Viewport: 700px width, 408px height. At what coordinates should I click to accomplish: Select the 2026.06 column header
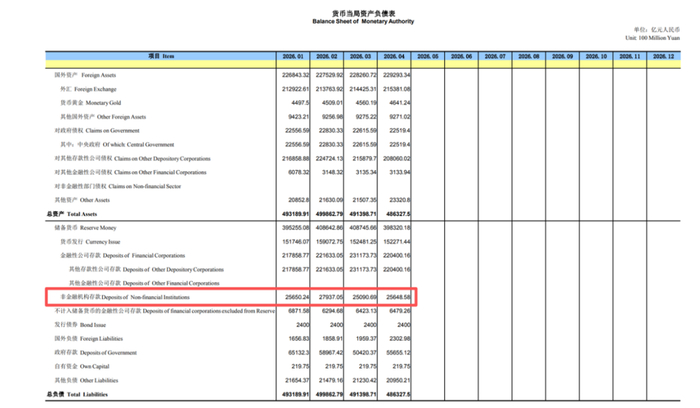pos(461,56)
